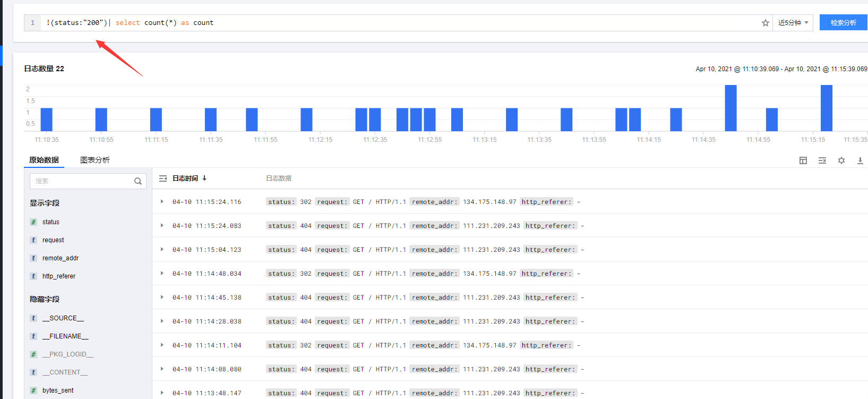Select the __CONTENT__ hidden field
The width and height of the screenshot is (868, 399).
tap(65, 372)
